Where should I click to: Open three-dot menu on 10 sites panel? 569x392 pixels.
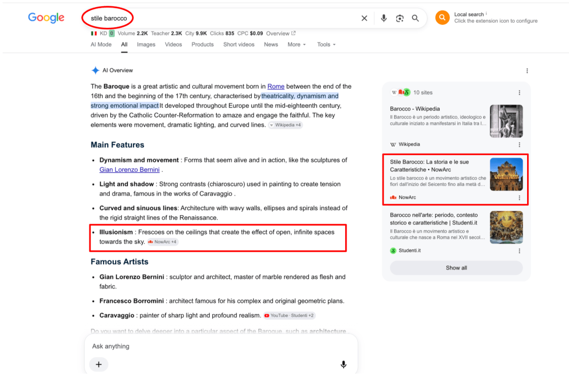click(x=519, y=93)
